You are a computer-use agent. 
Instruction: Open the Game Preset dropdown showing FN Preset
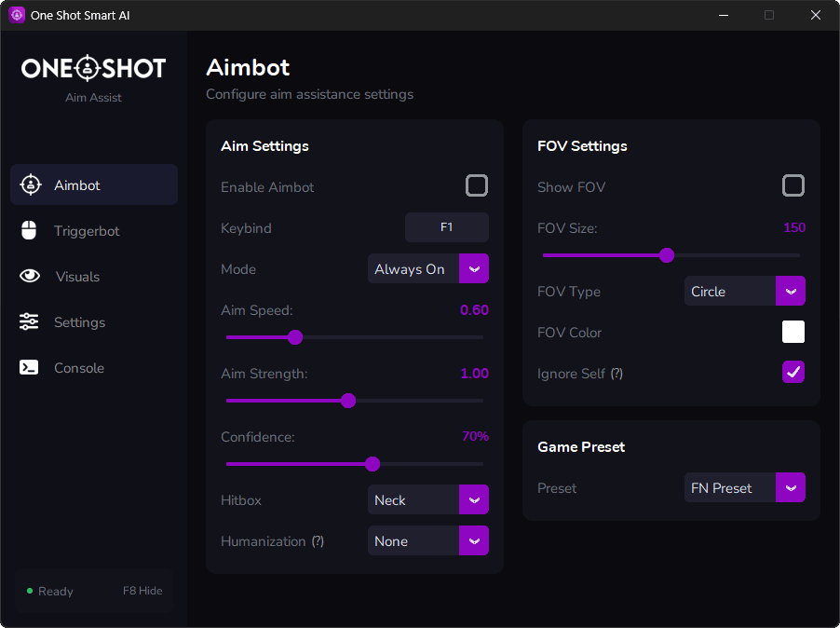pos(745,488)
